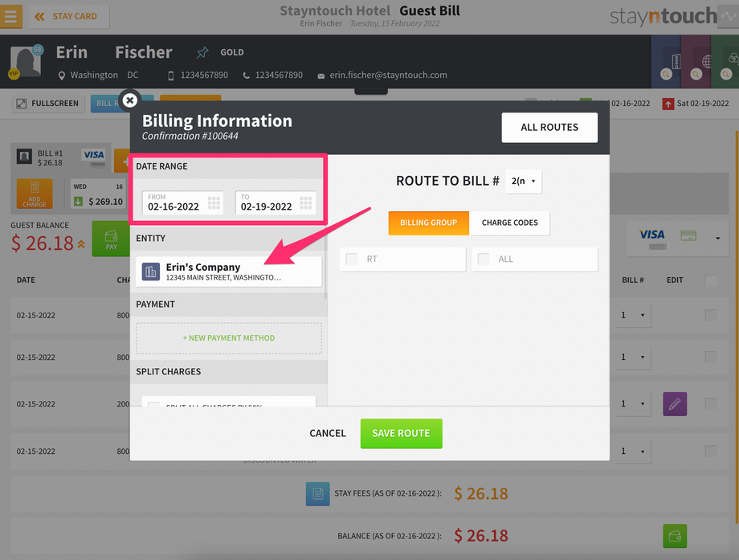
Task: Go back to Stay Card
Action: coord(69,17)
